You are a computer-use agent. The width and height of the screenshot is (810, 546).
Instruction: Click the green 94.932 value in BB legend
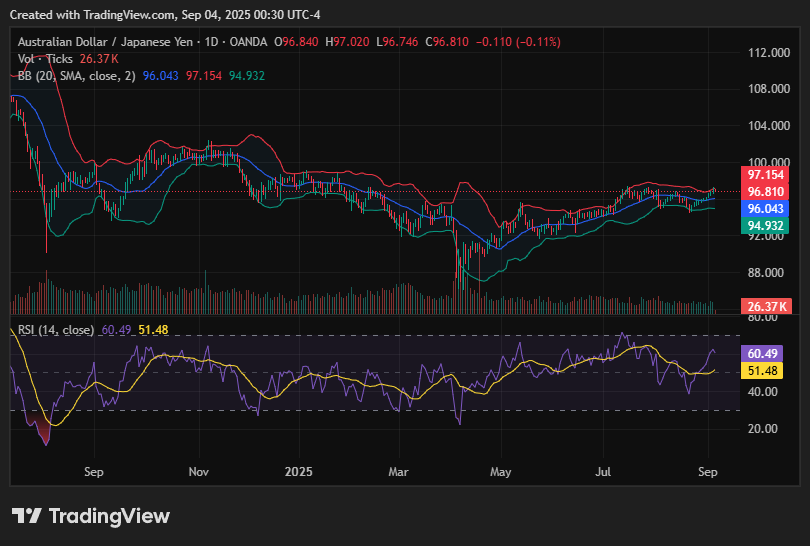click(247, 76)
